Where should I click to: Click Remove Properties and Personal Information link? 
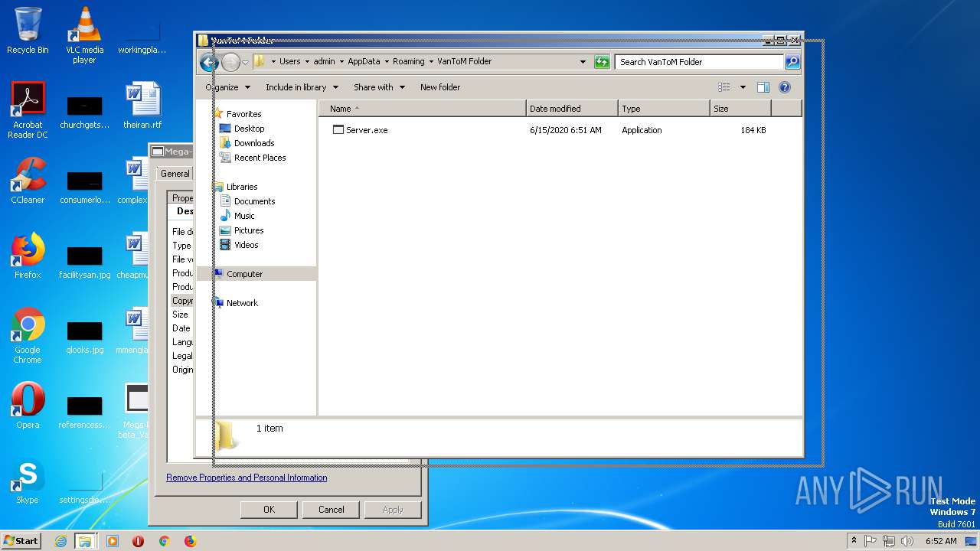tap(247, 478)
